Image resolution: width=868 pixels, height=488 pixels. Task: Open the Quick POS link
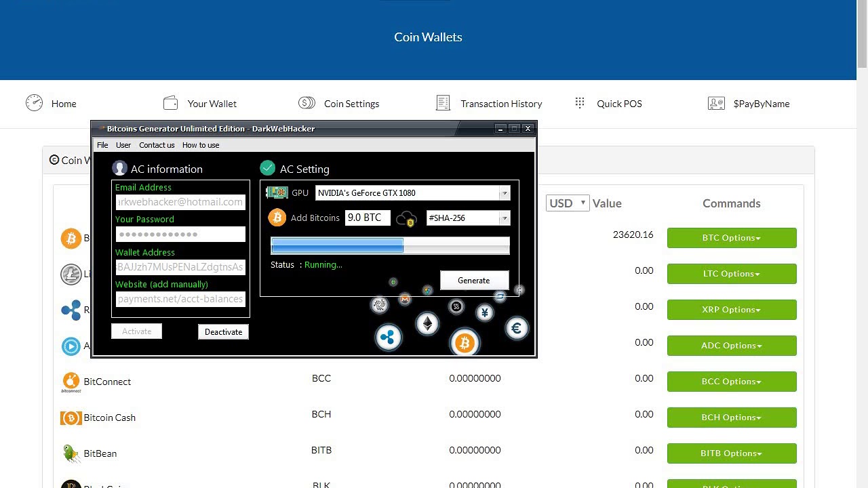tap(619, 104)
